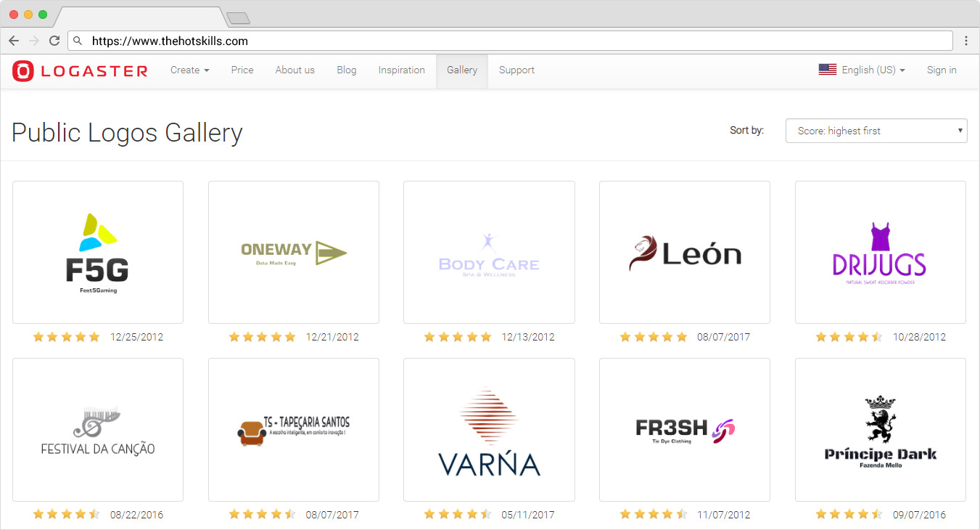This screenshot has height=530, width=980.
Task: Click the date 11/07/2012
Action: point(724,515)
